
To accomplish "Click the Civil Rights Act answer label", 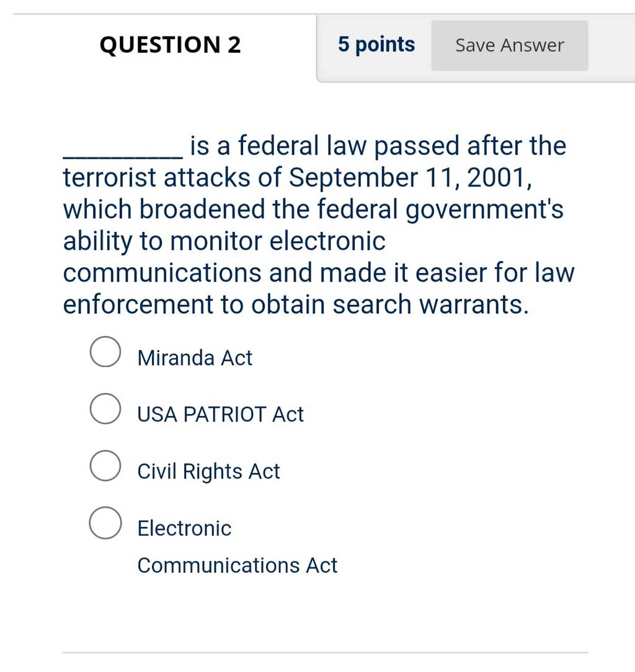I will click(x=208, y=471).
